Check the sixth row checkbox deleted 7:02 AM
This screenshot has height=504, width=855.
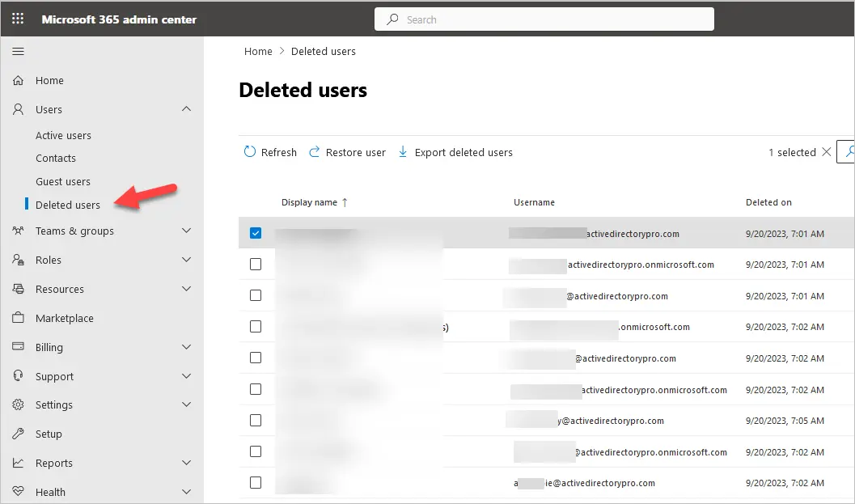[255, 389]
